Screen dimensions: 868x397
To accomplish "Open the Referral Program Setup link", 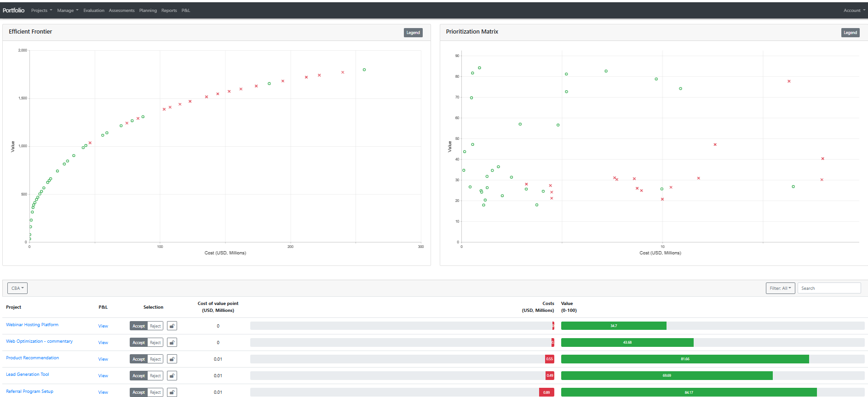I will (29, 391).
